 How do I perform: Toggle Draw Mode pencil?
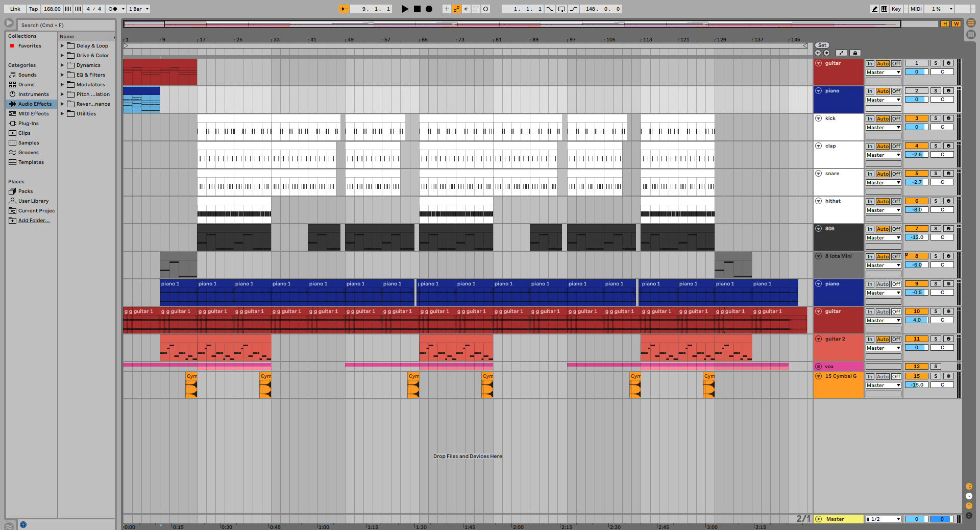875,9
